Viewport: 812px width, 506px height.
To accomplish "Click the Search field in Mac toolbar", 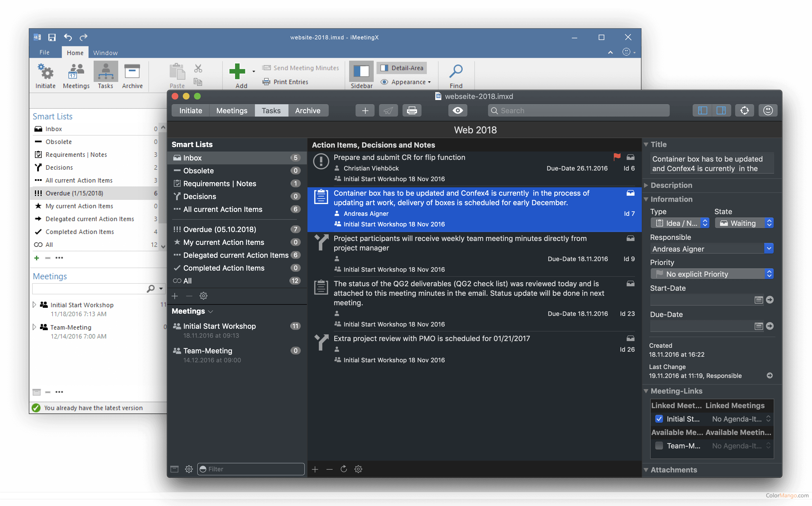I will pyautogui.click(x=579, y=110).
